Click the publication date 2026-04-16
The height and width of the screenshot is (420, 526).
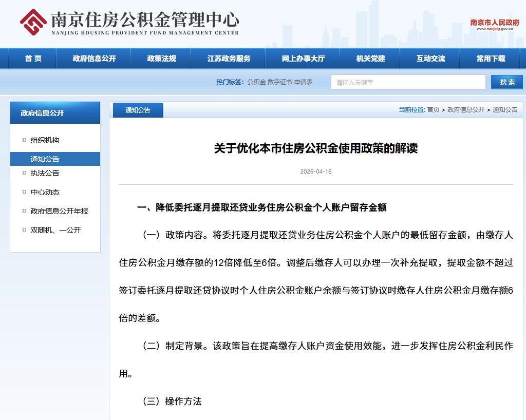click(316, 171)
